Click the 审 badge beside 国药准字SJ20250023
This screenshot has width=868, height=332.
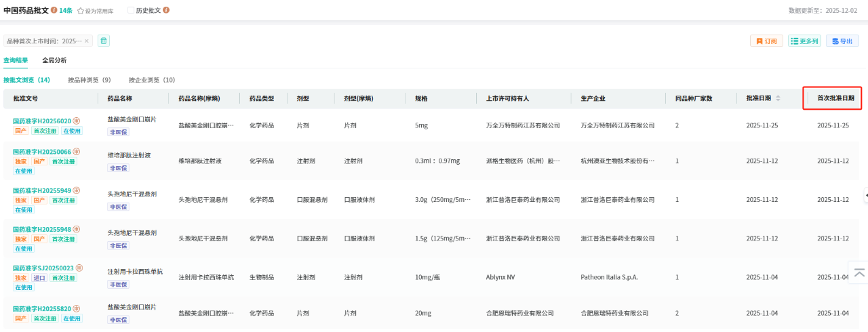coord(79,268)
